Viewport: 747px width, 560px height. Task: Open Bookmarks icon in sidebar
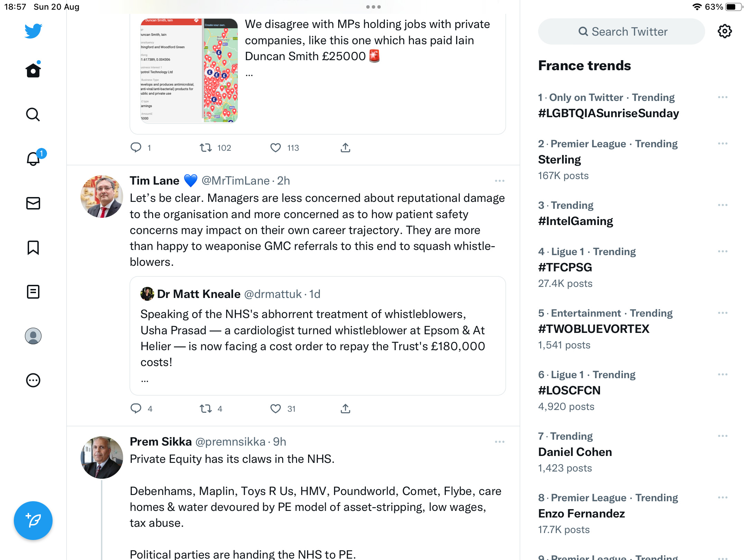(33, 248)
